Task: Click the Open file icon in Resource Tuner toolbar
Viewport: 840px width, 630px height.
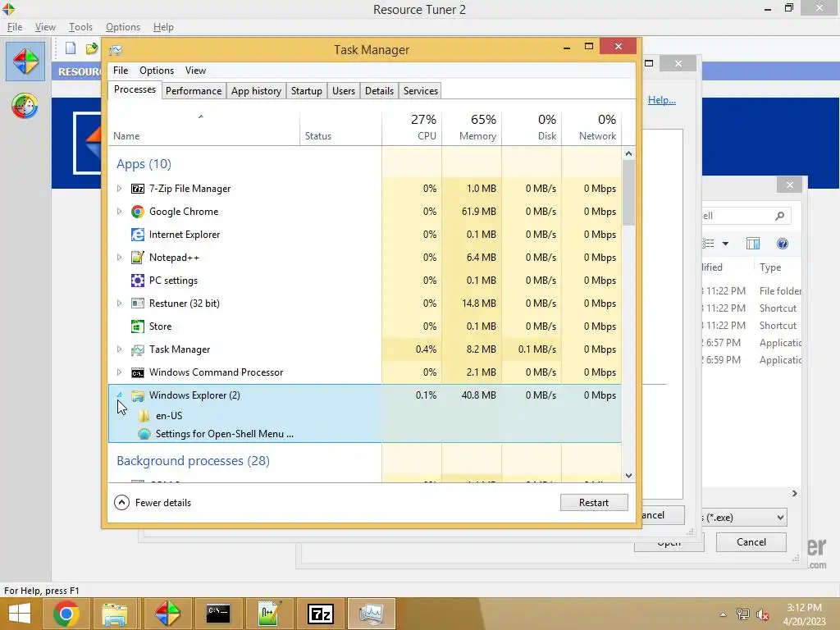Action: click(x=92, y=48)
